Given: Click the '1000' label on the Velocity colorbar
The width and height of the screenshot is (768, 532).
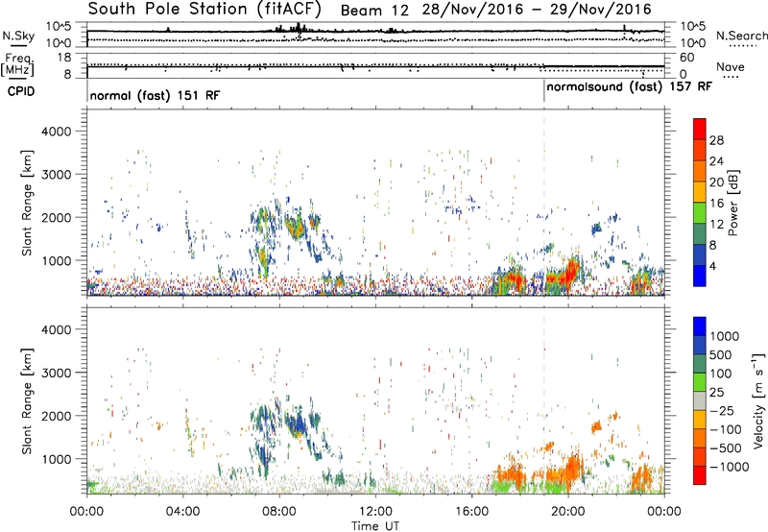Looking at the screenshot, I should point(724,336).
